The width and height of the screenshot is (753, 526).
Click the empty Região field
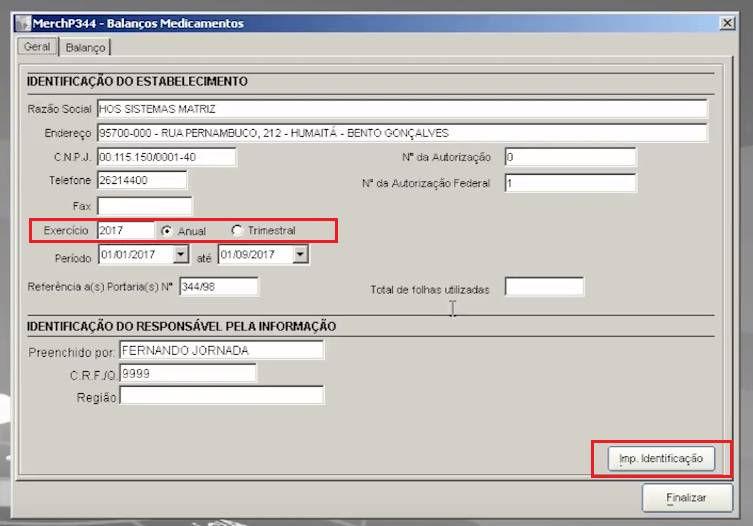point(221,397)
